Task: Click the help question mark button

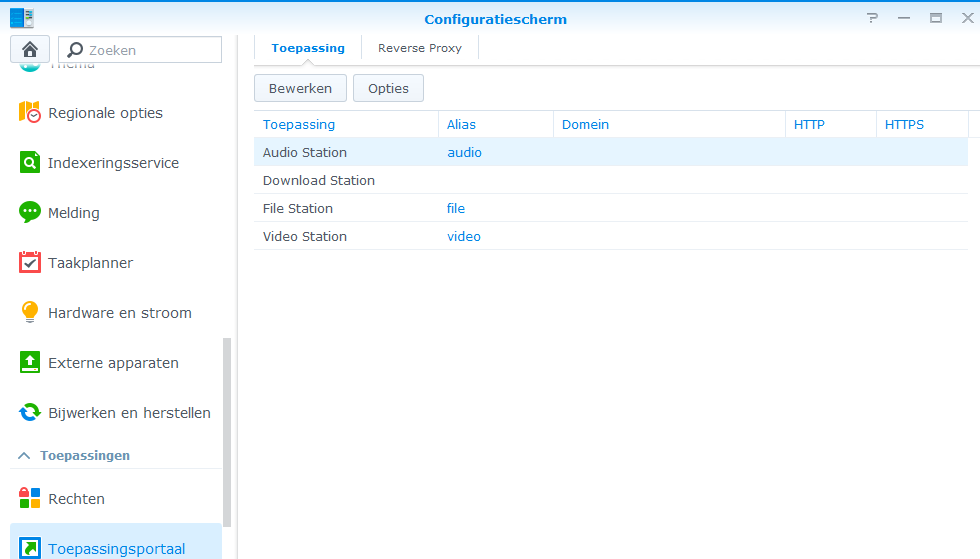Action: coord(873,18)
